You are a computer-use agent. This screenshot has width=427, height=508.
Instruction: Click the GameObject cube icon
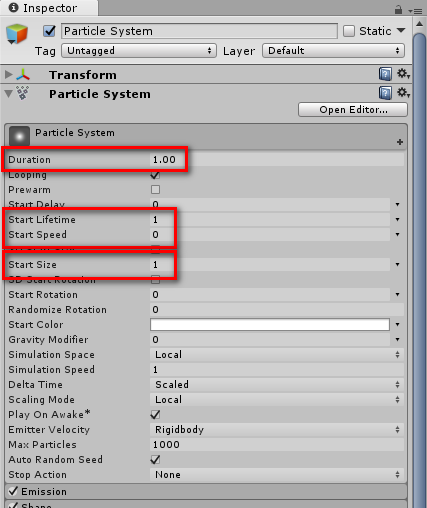(17, 34)
